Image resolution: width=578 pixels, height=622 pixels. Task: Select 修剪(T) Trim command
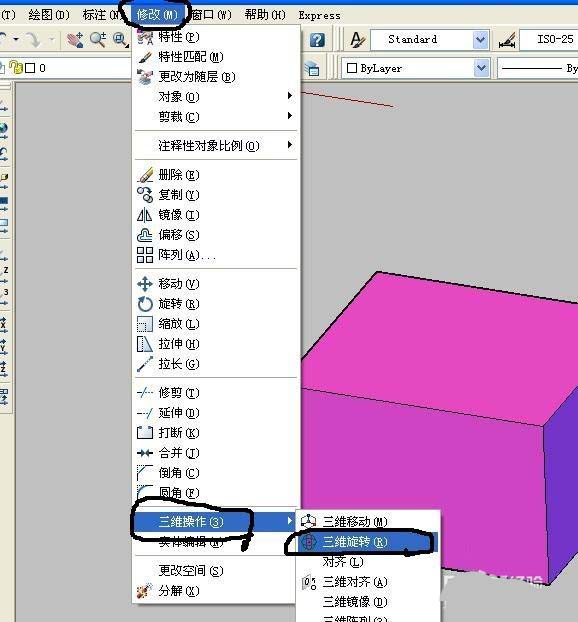coord(216,393)
